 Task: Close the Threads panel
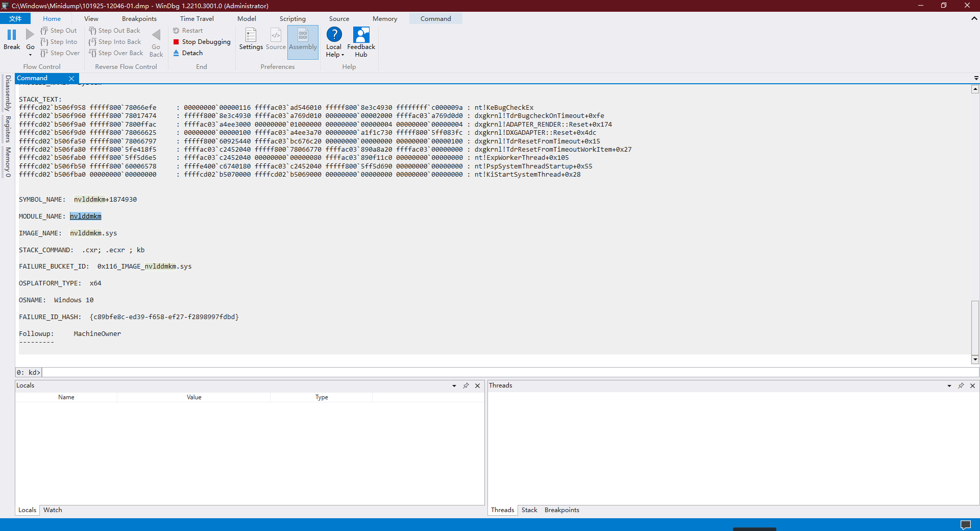(973, 386)
